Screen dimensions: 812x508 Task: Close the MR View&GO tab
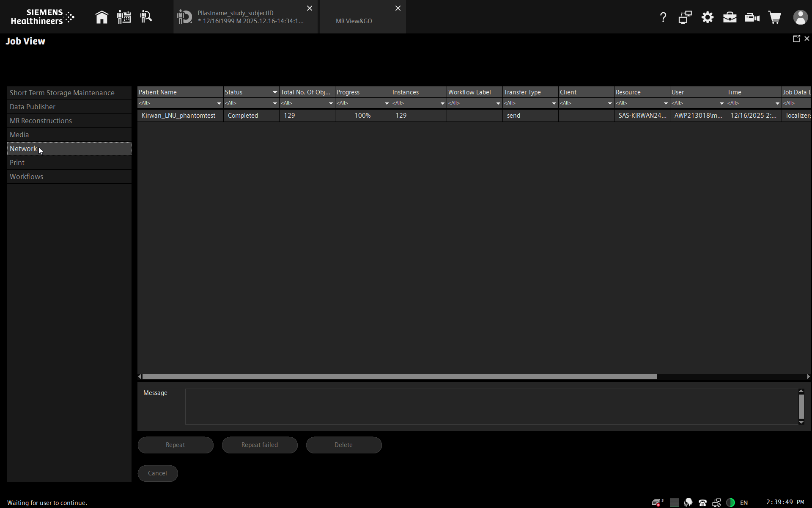pyautogui.click(x=398, y=8)
